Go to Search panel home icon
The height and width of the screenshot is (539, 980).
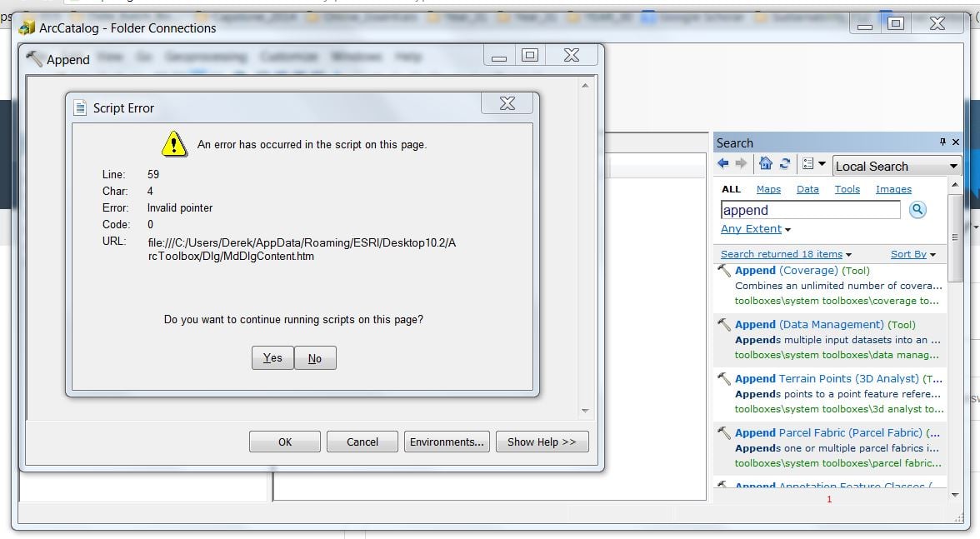click(x=765, y=163)
